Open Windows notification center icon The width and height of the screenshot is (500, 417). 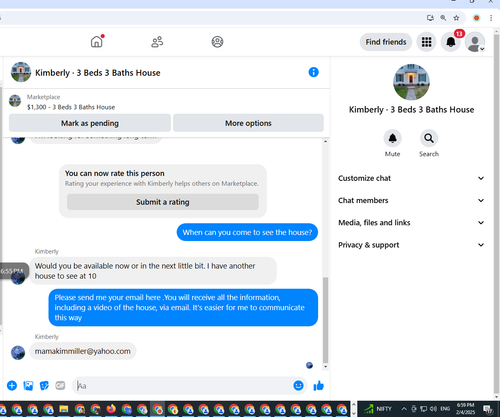coord(488,409)
